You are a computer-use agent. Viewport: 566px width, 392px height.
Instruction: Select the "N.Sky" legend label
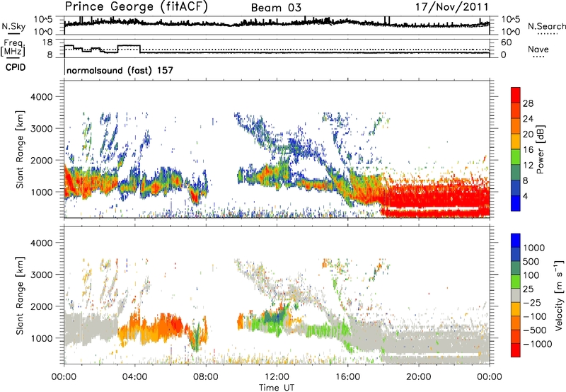pos(13,26)
